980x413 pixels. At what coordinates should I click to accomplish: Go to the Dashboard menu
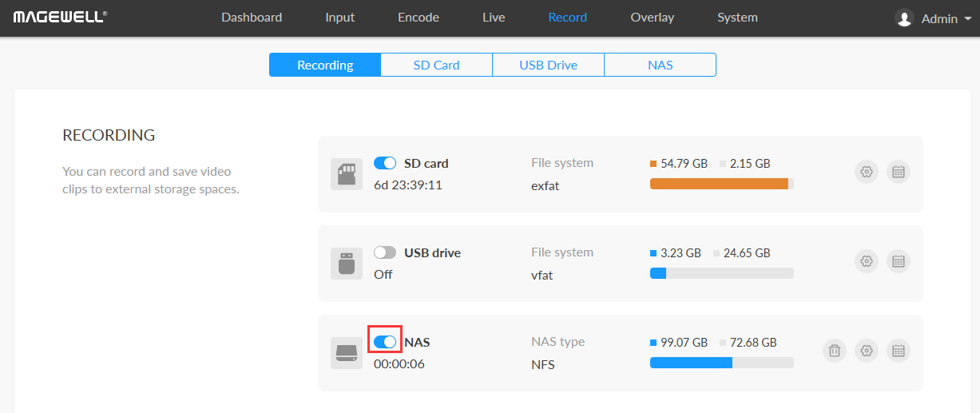point(252,18)
